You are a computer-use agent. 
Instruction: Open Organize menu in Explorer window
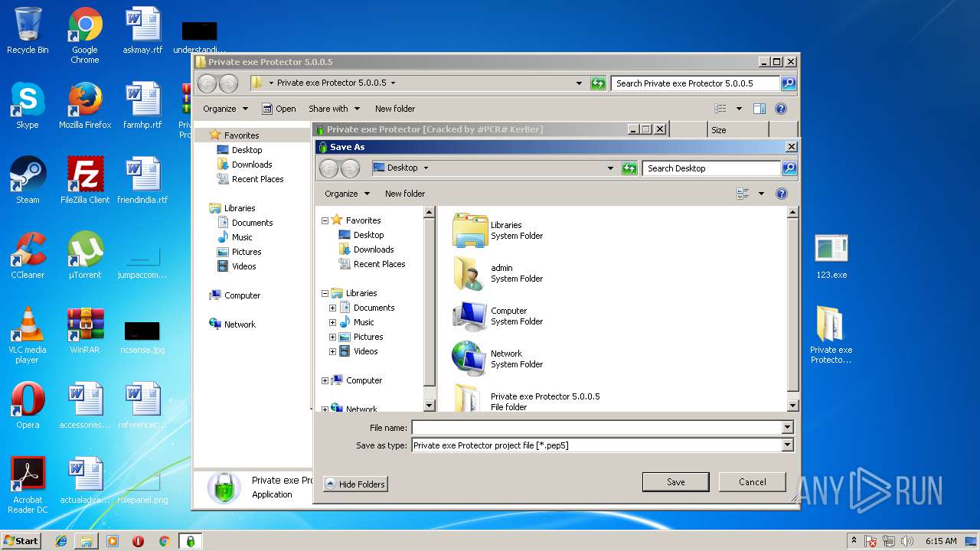click(x=225, y=109)
